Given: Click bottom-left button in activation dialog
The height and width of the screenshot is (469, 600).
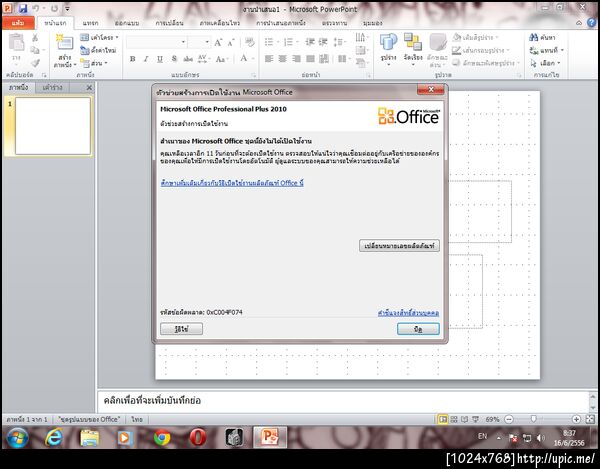Looking at the screenshot, I should pyautogui.click(x=181, y=329).
